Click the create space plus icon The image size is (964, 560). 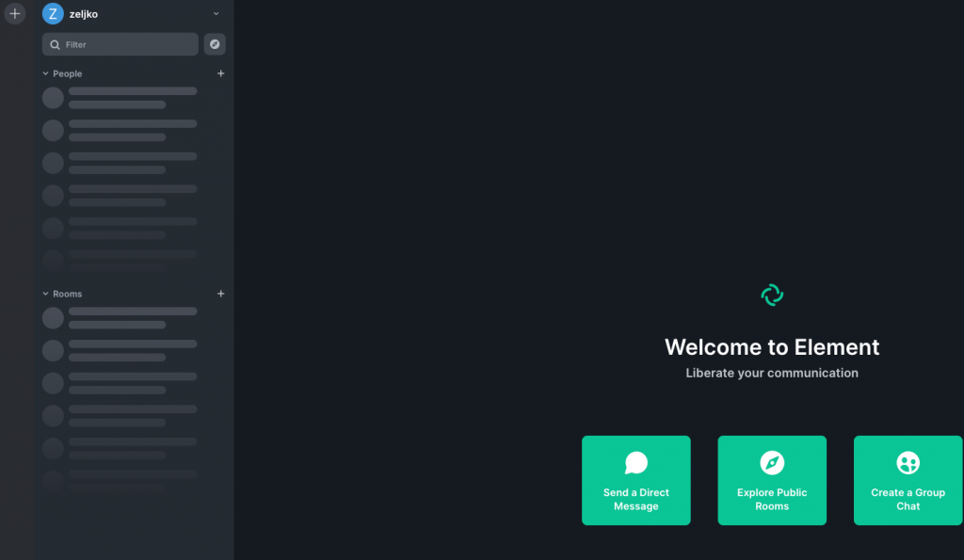[x=15, y=13]
